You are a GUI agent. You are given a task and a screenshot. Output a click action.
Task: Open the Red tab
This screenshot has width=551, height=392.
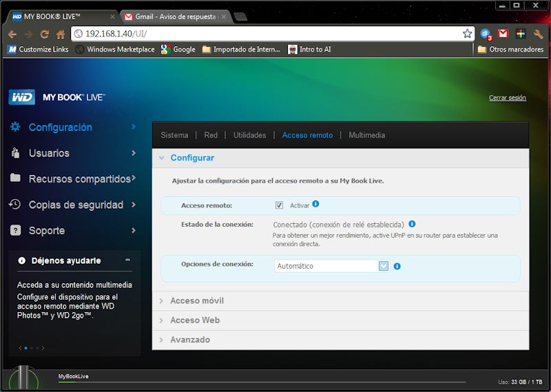211,135
